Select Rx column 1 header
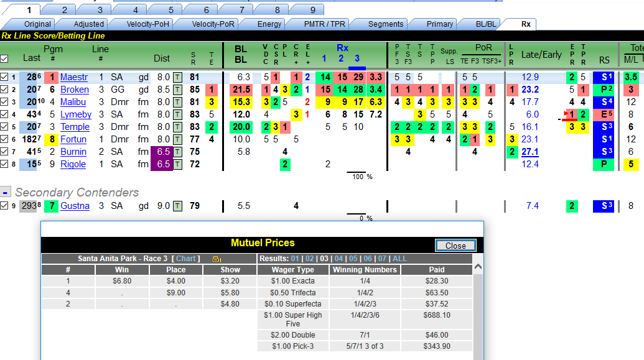Screen dimensions: 644x360 point(324,58)
